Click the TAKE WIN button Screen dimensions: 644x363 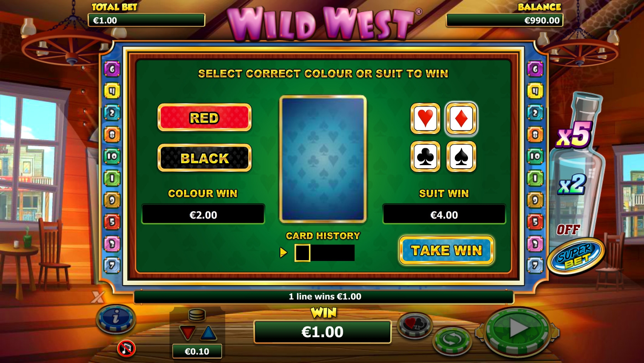tap(446, 251)
